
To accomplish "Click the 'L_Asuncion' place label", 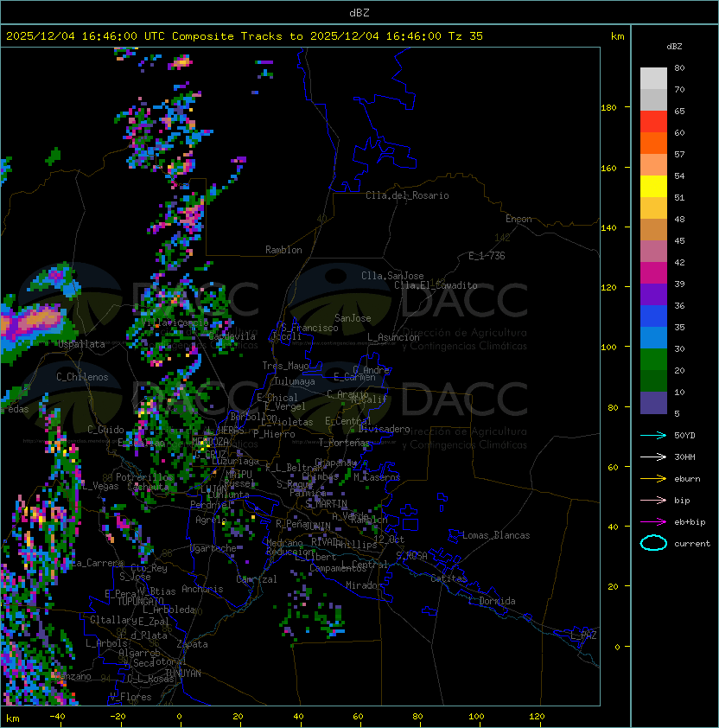I will tap(393, 337).
